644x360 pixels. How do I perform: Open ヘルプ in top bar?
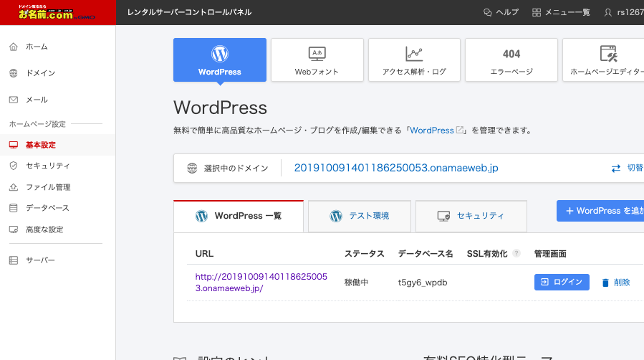point(501,12)
